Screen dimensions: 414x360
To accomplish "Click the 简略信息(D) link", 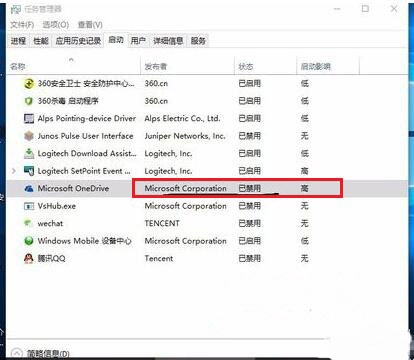I will 48,354.
